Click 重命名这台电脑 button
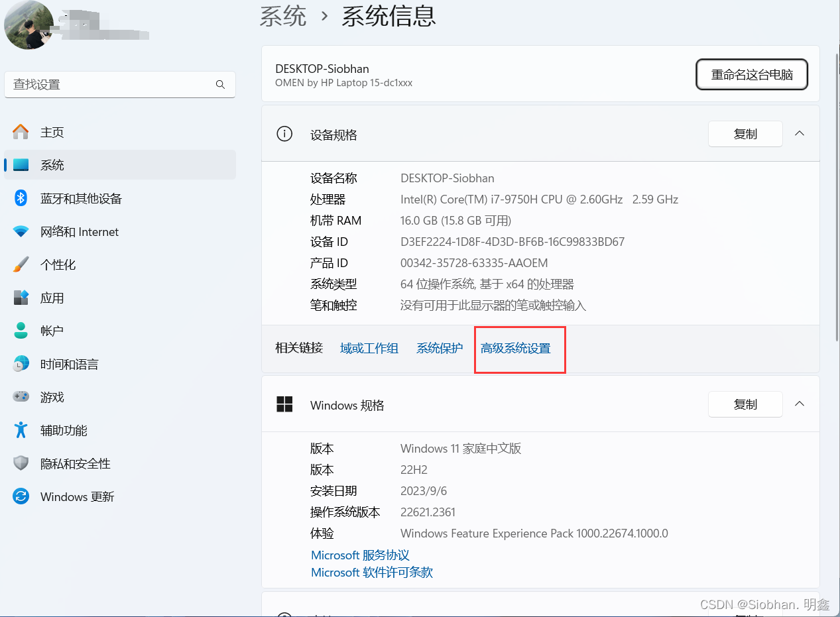The width and height of the screenshot is (840, 617). pos(752,74)
